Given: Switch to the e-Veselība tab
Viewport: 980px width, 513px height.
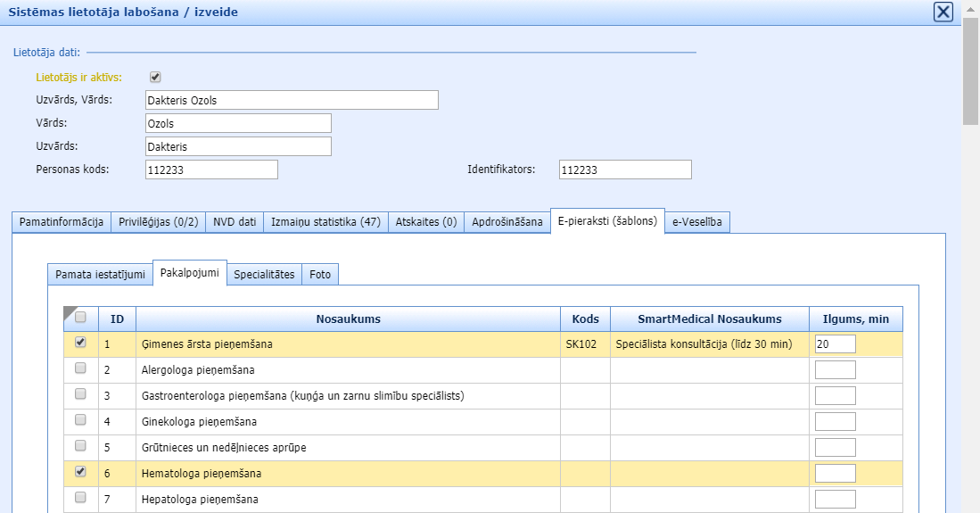Looking at the screenshot, I should click(698, 222).
